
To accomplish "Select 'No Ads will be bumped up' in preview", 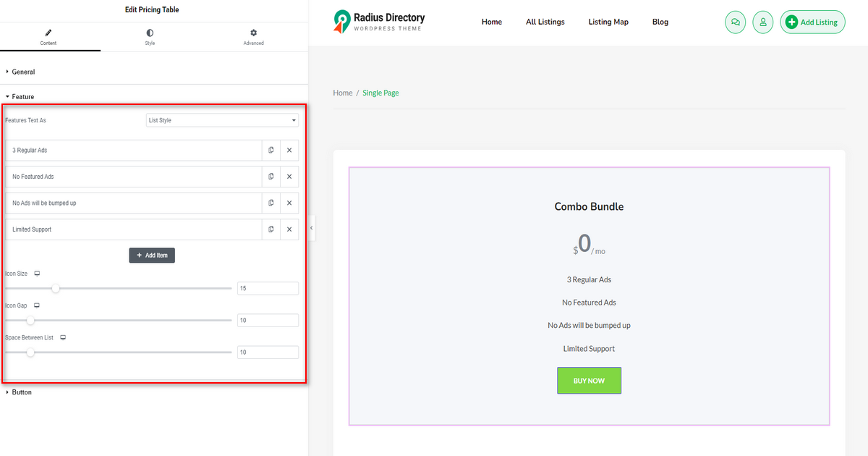I will pos(589,326).
